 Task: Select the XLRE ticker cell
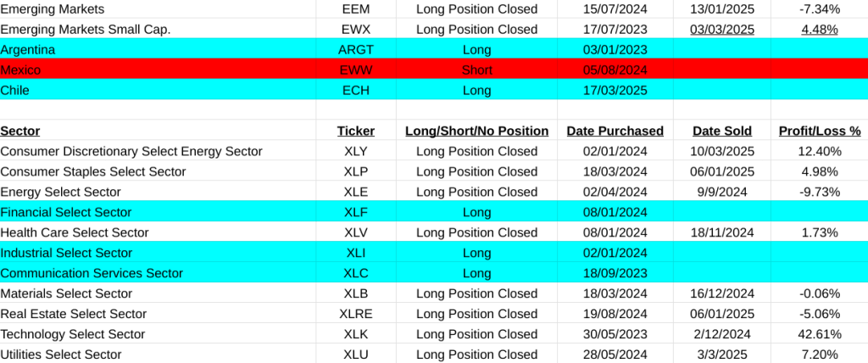pos(355,314)
